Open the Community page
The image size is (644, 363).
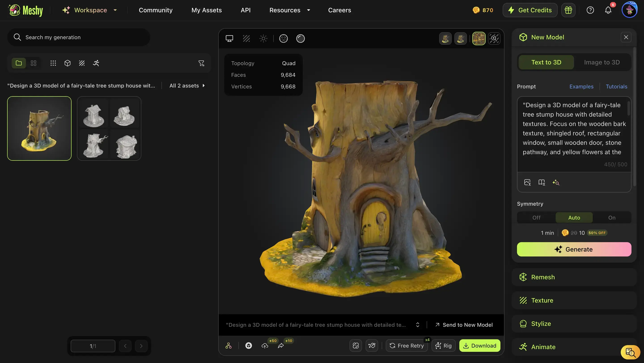tap(155, 10)
